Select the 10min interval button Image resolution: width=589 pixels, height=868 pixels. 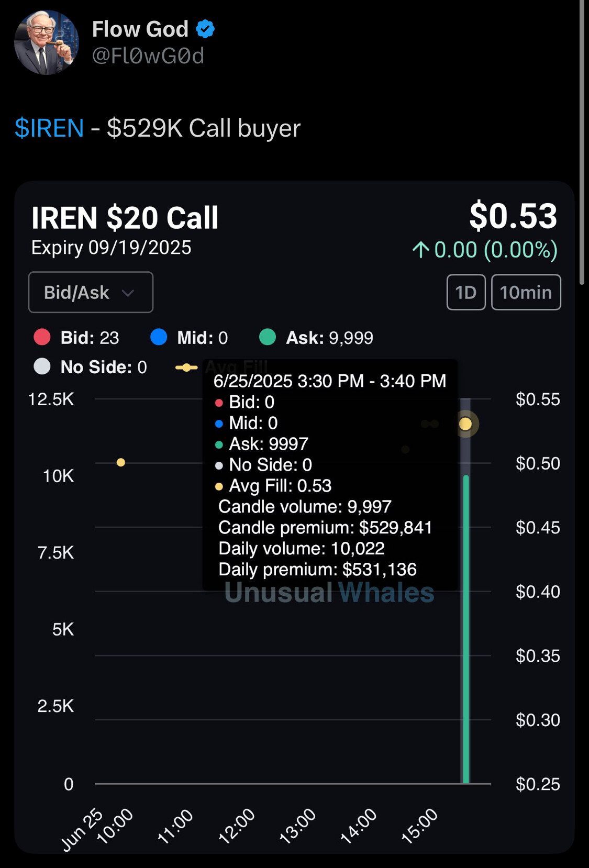point(526,292)
